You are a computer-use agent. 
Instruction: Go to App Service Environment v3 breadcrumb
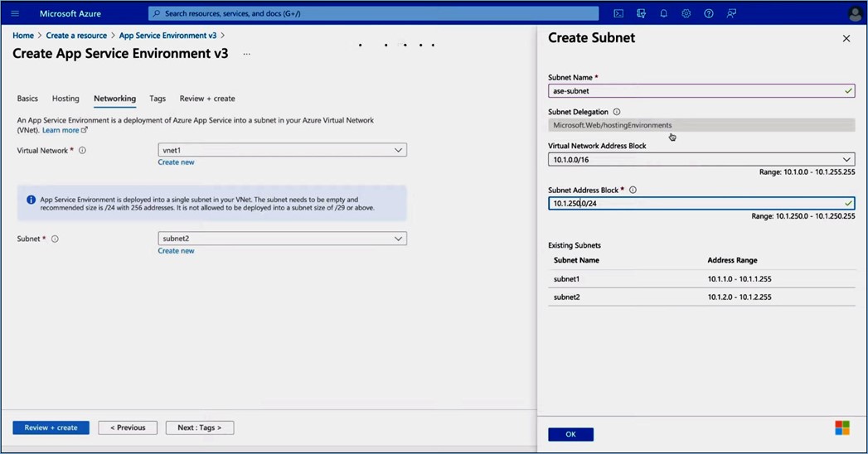pyautogui.click(x=167, y=36)
